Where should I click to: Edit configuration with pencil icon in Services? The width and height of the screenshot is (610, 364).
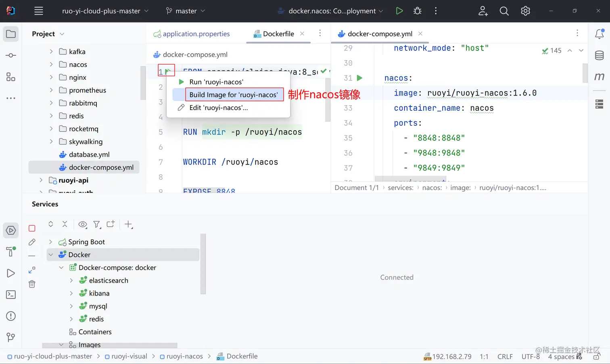(x=32, y=242)
